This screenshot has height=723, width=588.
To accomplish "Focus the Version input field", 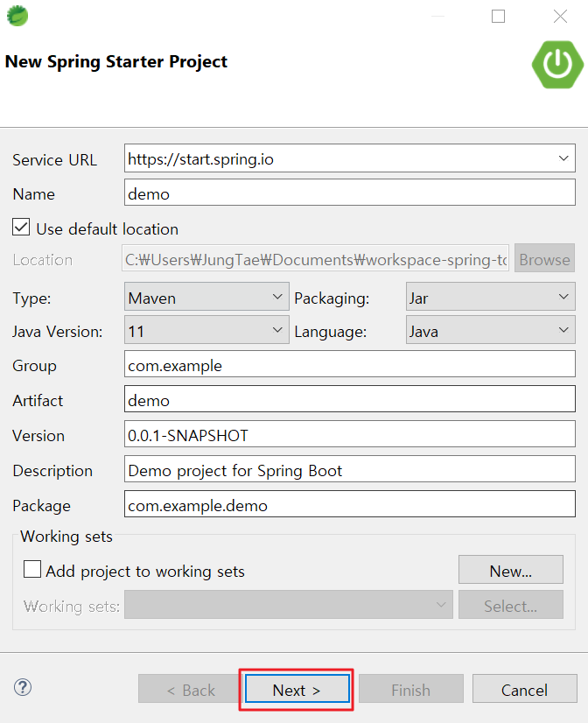I will [350, 434].
